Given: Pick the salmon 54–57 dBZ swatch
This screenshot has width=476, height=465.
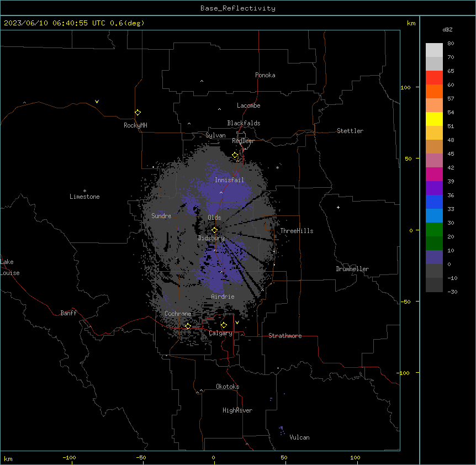Looking at the screenshot, I should click(x=434, y=105).
